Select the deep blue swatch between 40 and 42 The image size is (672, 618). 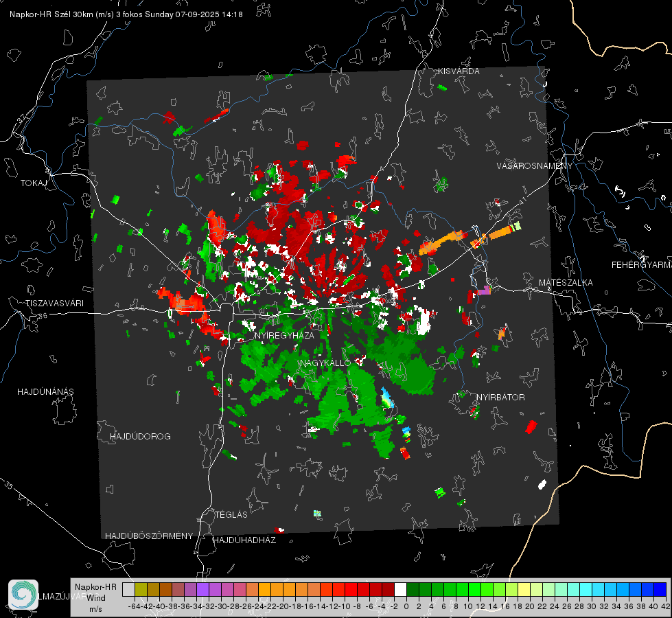coord(660,590)
